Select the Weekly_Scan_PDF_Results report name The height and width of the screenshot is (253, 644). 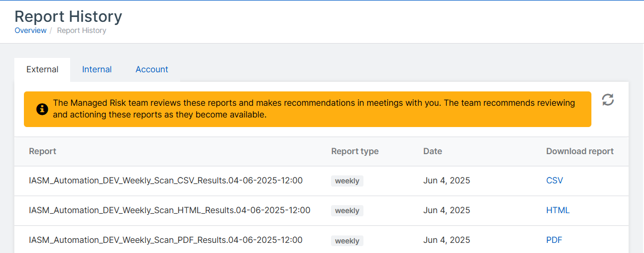pos(166,240)
